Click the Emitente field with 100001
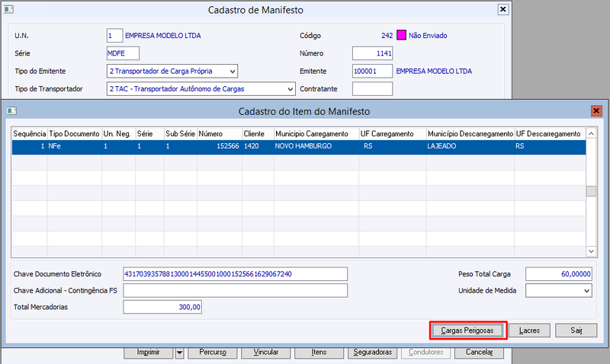The width and height of the screenshot is (610, 364). point(372,71)
